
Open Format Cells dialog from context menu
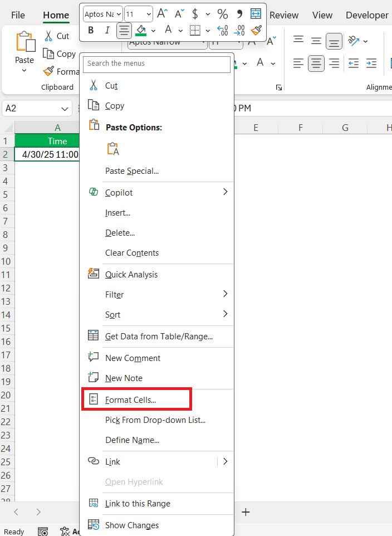pyautogui.click(x=156, y=399)
